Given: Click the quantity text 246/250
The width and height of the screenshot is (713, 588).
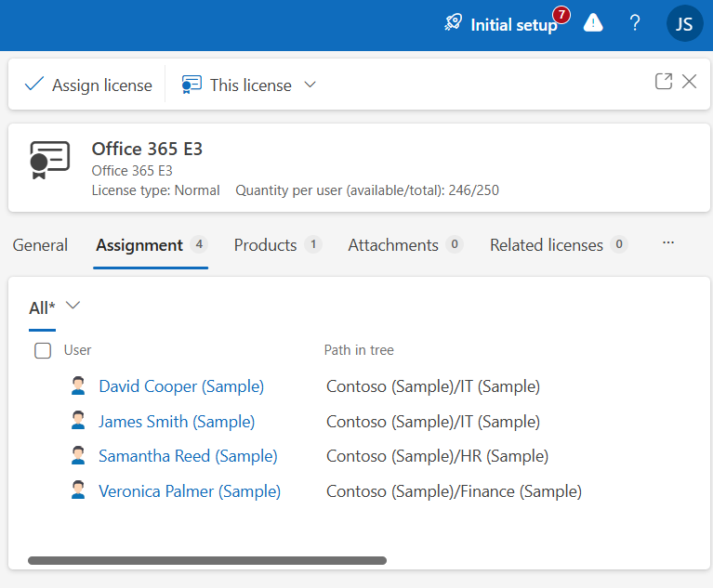Looking at the screenshot, I should click(473, 190).
